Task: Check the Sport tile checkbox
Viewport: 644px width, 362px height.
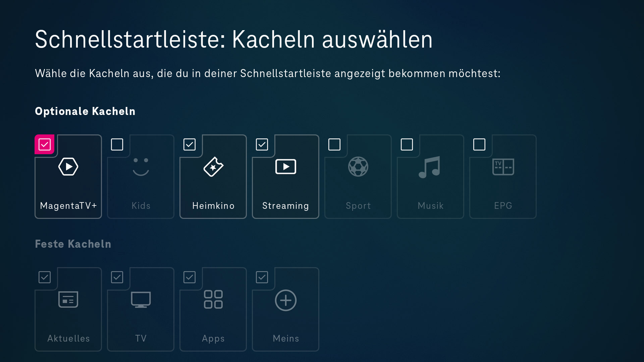Action: point(334,144)
